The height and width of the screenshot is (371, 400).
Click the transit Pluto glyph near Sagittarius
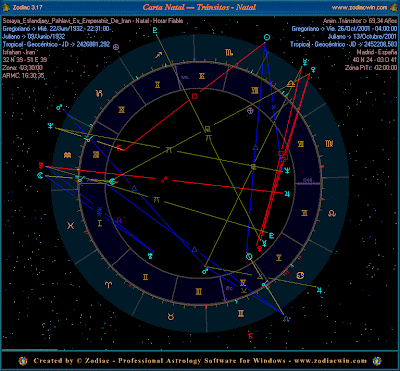click(155, 30)
